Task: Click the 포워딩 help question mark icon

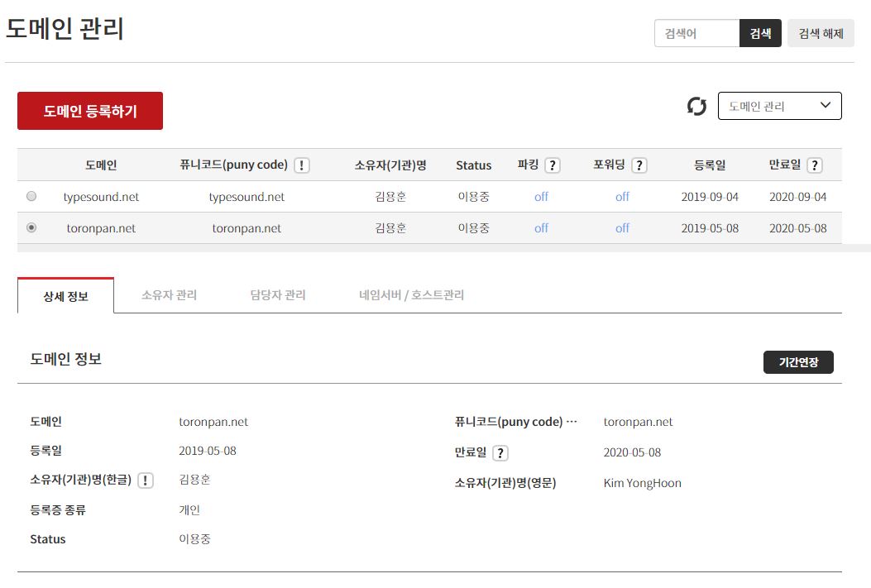Action: (639, 165)
